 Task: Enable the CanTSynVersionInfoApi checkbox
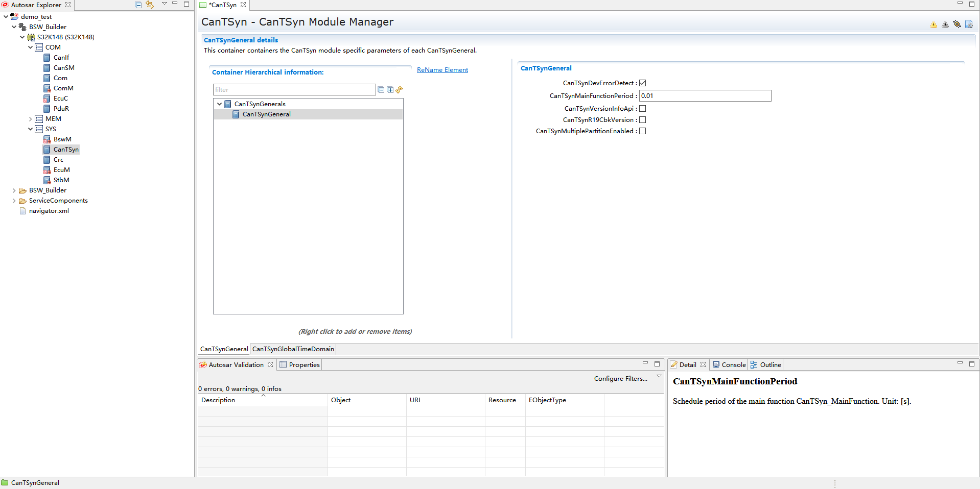coord(643,109)
